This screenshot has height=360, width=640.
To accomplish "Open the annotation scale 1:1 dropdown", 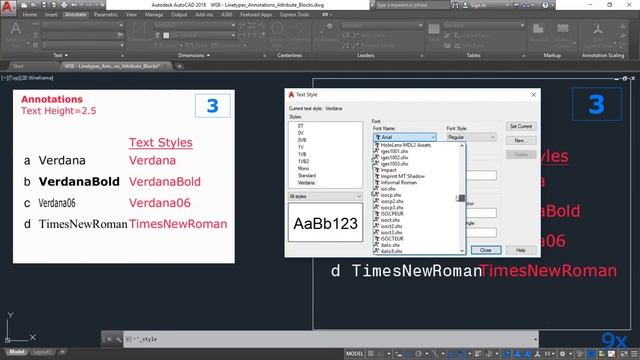I will [549, 353].
